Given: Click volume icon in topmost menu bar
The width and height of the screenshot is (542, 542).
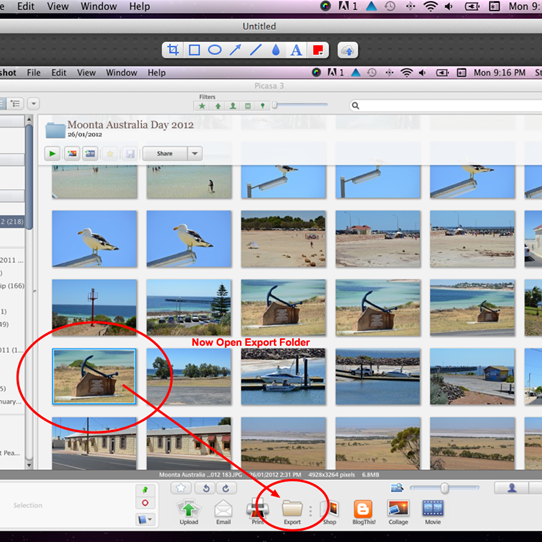Looking at the screenshot, I should 449,6.
